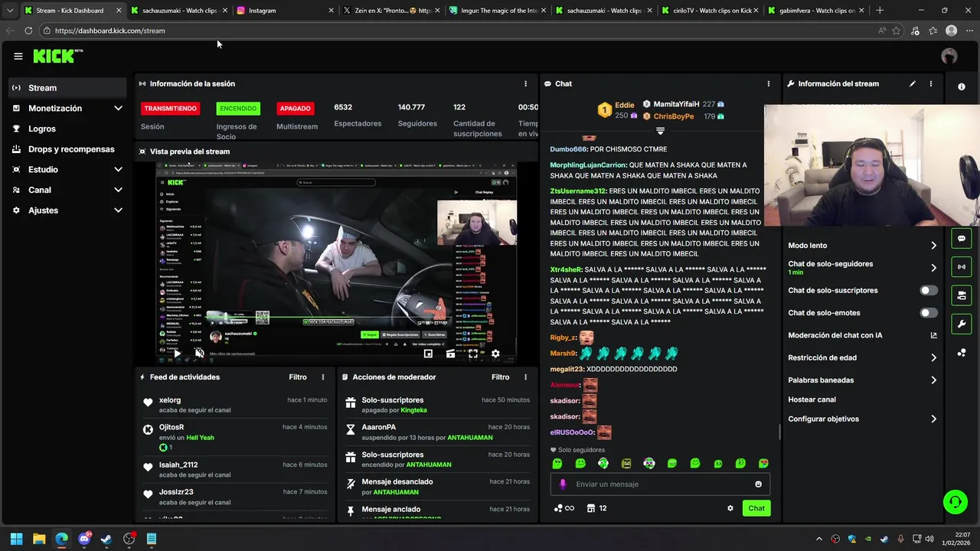This screenshot has width=980, height=551.
Task: Open Feed de actividades three-dot menu
Action: click(323, 377)
